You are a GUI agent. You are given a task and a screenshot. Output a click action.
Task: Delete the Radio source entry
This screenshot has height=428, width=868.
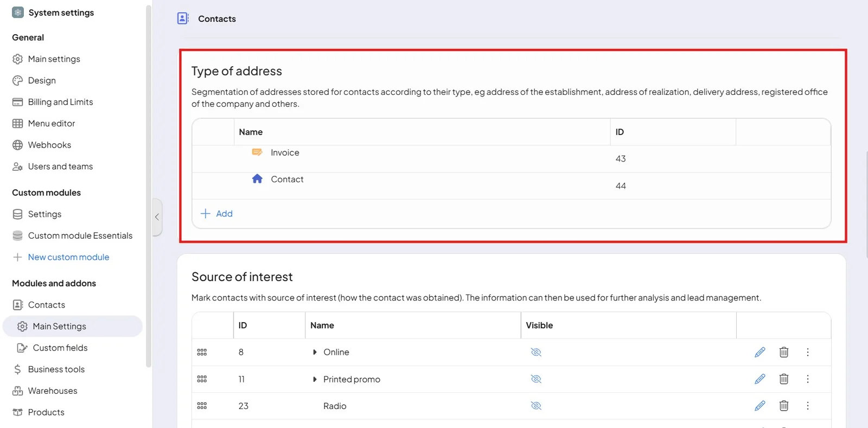[784, 406]
